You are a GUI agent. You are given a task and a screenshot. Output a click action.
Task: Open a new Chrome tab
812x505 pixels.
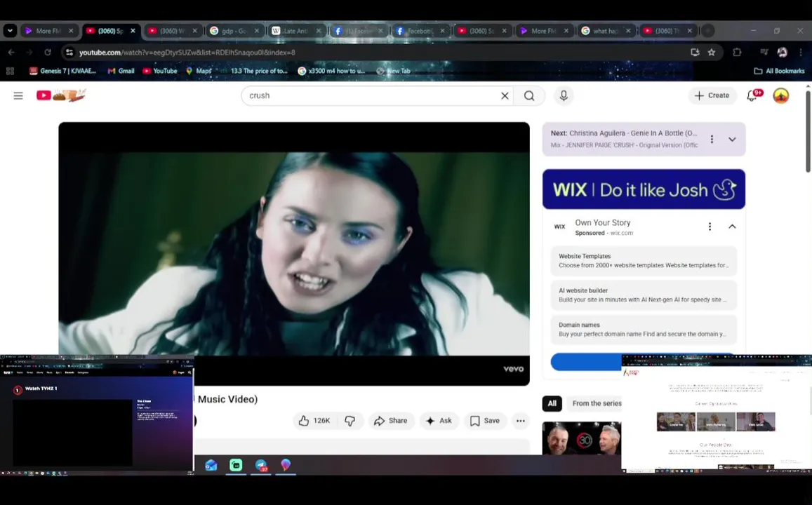707,31
